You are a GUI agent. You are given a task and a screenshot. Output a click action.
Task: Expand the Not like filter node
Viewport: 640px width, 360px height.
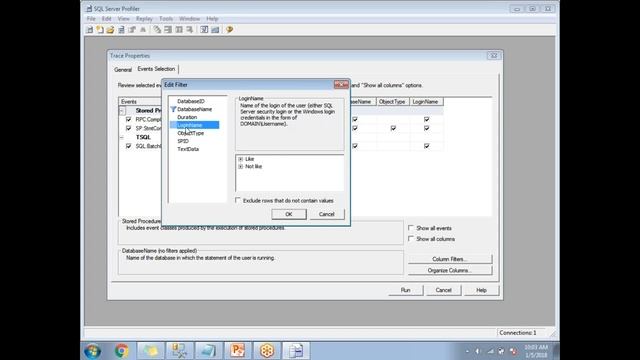(240, 167)
